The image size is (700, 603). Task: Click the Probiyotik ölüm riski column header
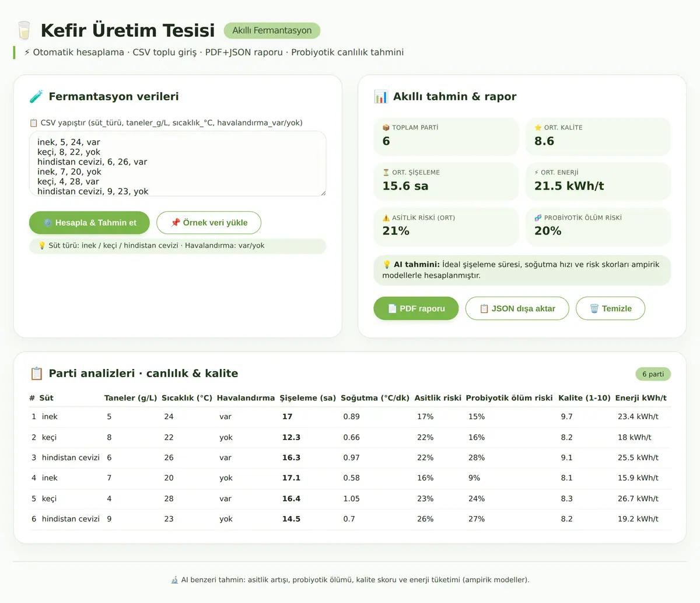(x=509, y=398)
